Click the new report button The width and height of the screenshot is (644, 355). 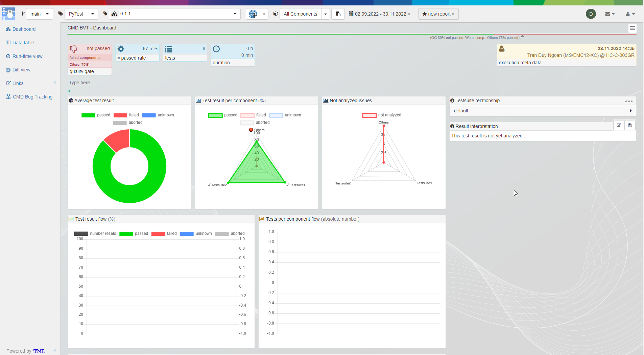[438, 14]
